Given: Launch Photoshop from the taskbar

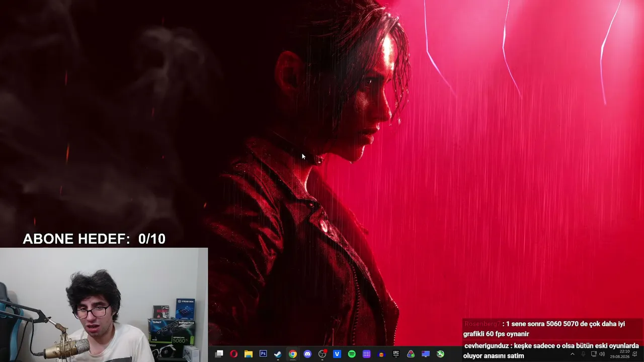Looking at the screenshot, I should [x=263, y=354].
